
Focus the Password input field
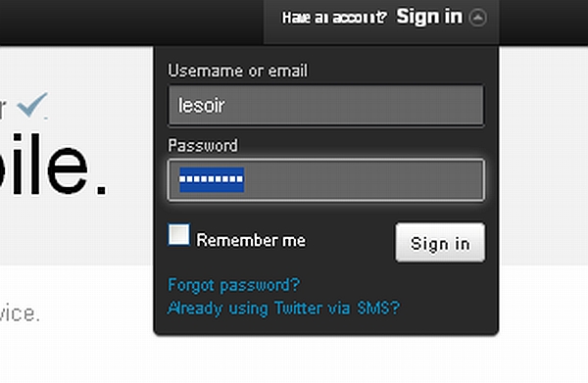point(326,180)
